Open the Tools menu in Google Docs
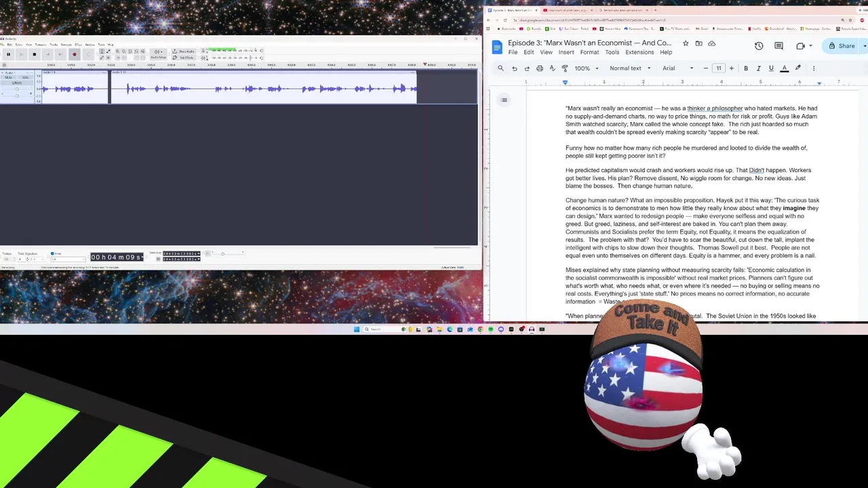 [x=612, y=52]
